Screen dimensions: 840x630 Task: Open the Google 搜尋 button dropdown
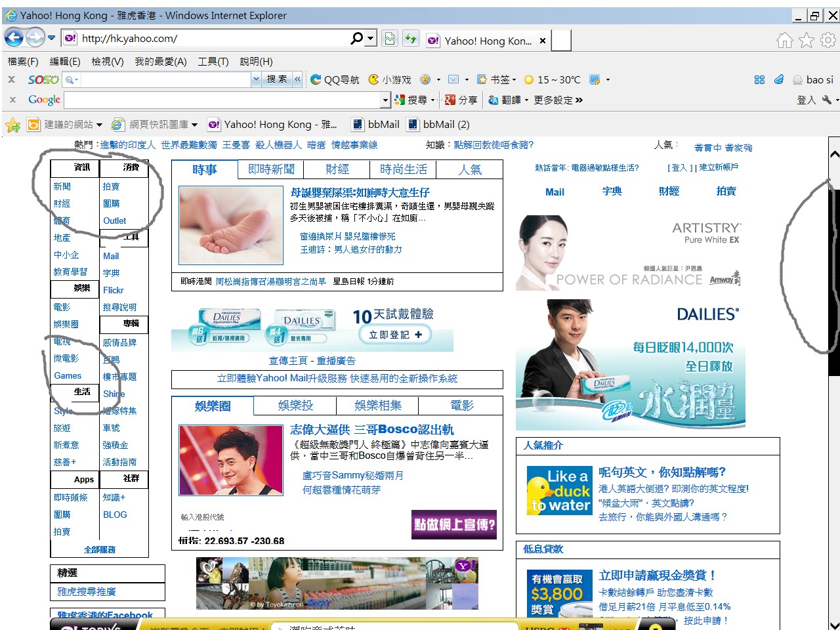[x=432, y=100]
